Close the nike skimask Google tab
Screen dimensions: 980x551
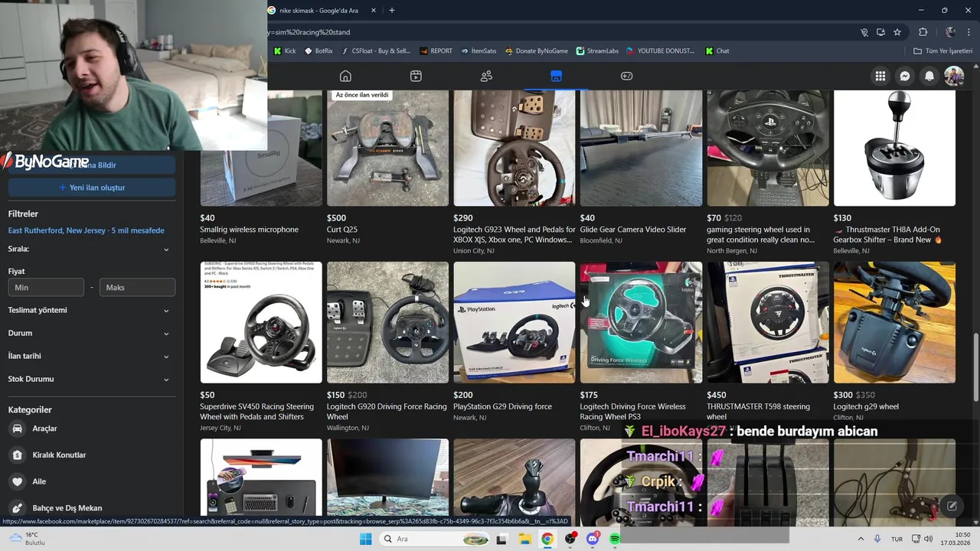click(374, 11)
